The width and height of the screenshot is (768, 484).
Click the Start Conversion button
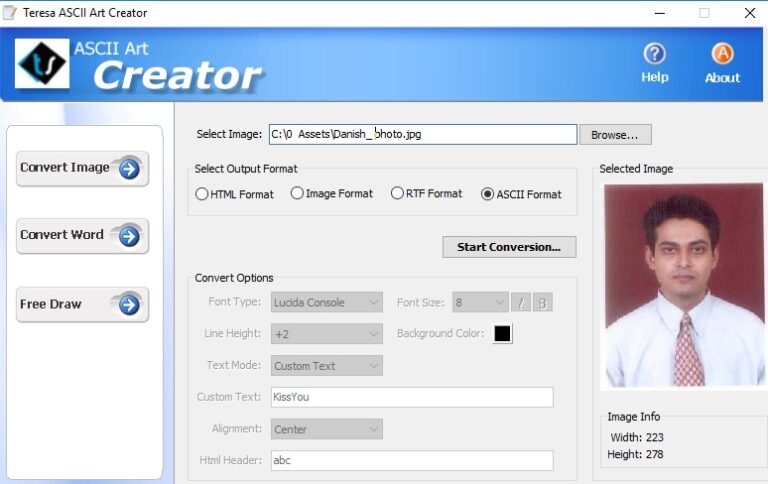click(x=509, y=247)
